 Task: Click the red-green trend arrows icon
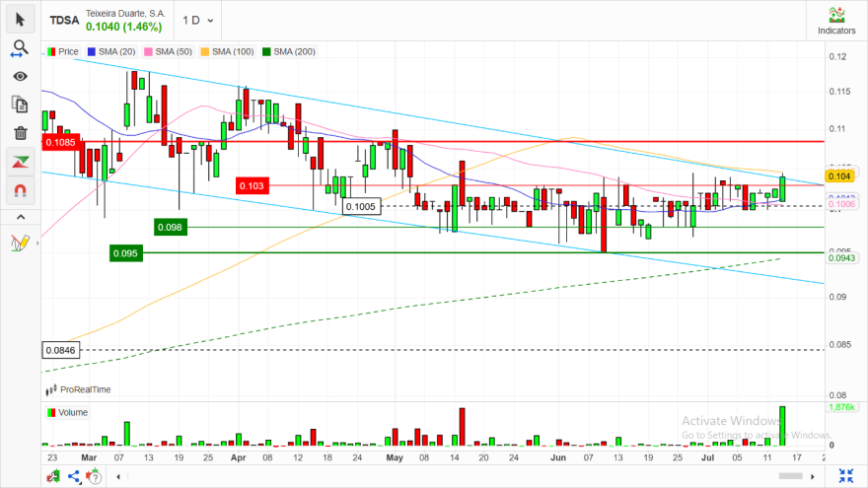click(21, 162)
